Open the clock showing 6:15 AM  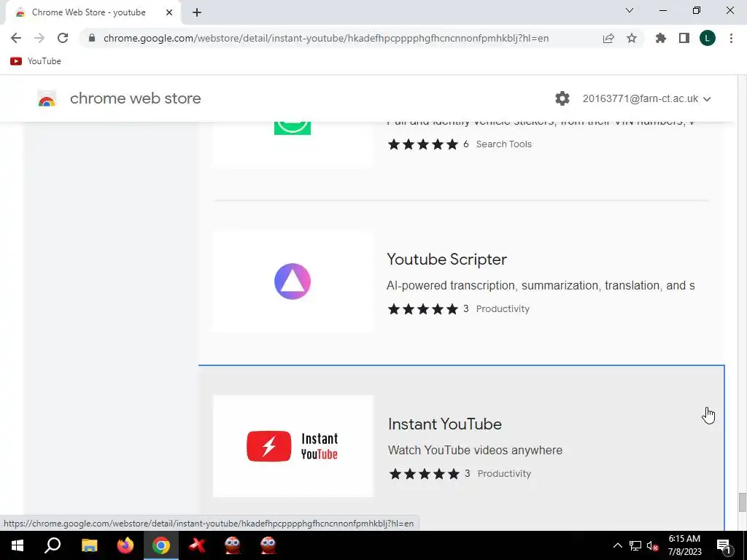[x=684, y=545]
